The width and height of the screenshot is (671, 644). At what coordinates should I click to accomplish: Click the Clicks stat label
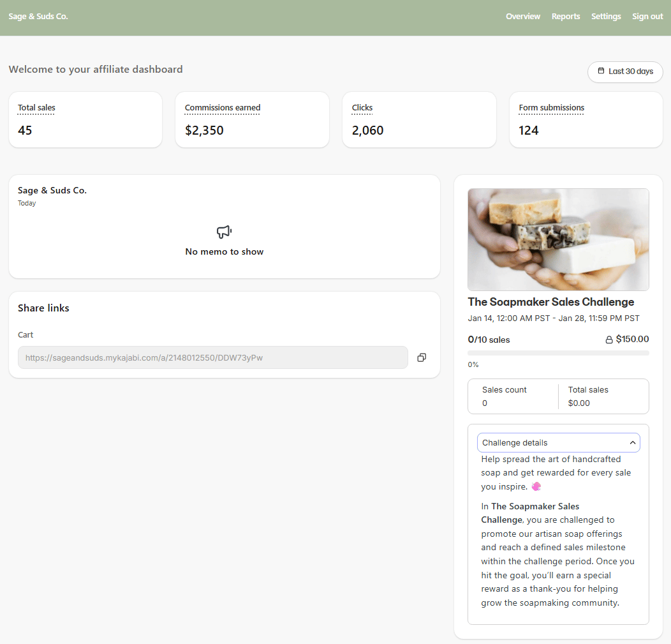362,107
